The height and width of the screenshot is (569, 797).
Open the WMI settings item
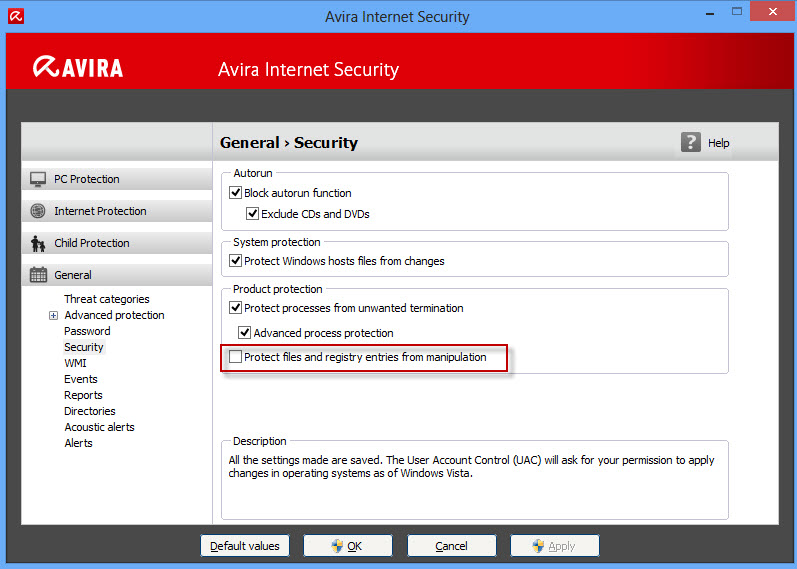75,363
